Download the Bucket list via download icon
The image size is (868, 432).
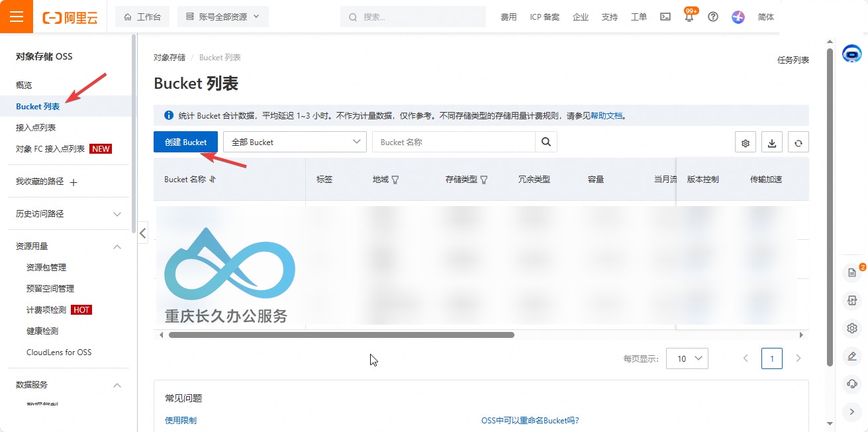pyautogui.click(x=772, y=142)
